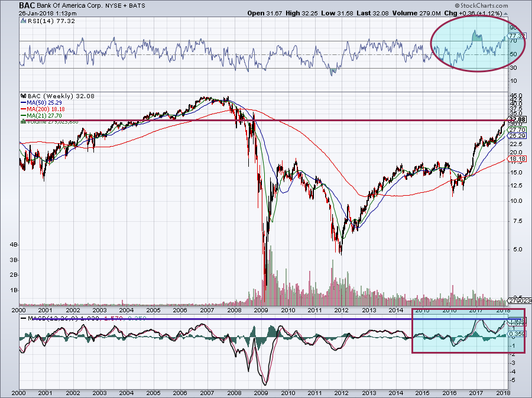Click the BAC ticker symbol in the header
Viewport: 532px width, 398px height.
pyautogui.click(x=27, y=5)
